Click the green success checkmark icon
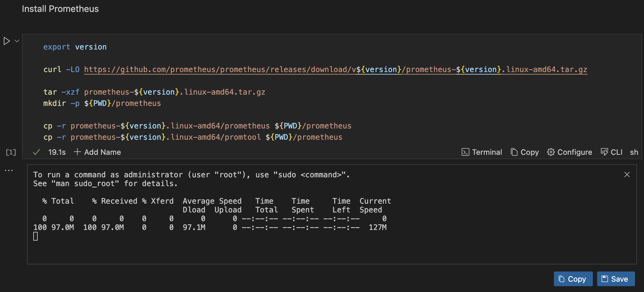 36,152
